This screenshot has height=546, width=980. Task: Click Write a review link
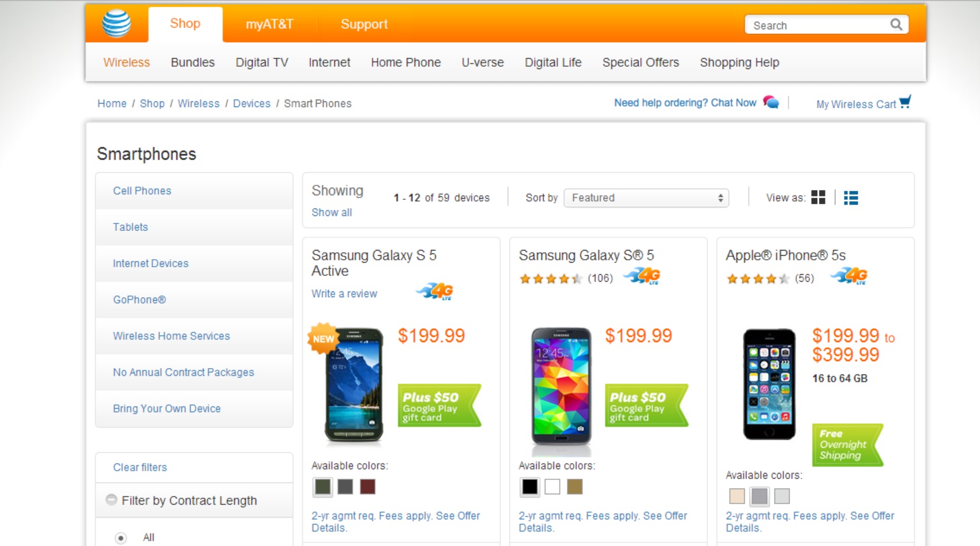344,294
